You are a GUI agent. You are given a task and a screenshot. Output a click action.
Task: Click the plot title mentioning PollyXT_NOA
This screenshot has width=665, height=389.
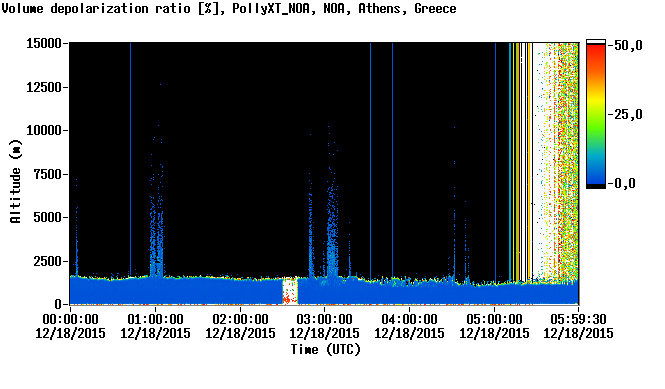[229, 9]
